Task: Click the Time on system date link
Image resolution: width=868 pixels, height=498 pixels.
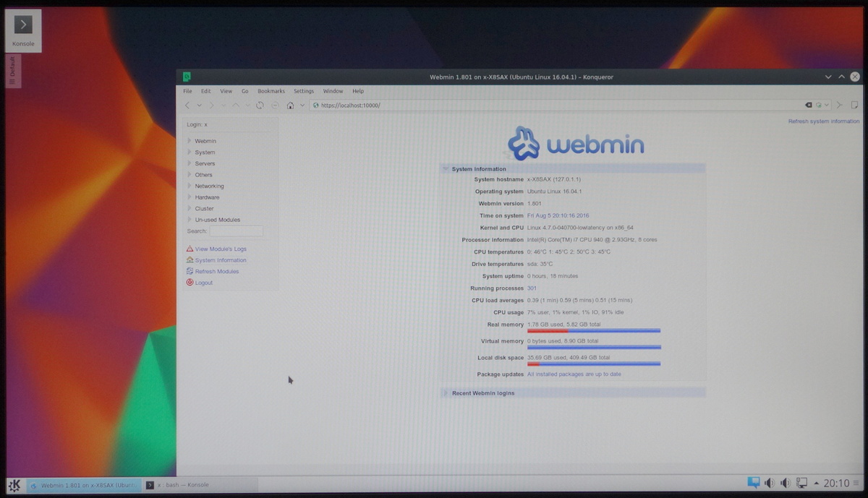Action: point(558,215)
